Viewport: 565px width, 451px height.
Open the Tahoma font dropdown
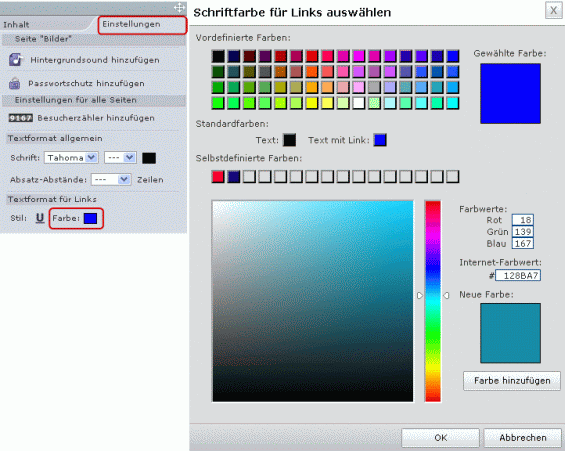pyautogui.click(x=71, y=158)
